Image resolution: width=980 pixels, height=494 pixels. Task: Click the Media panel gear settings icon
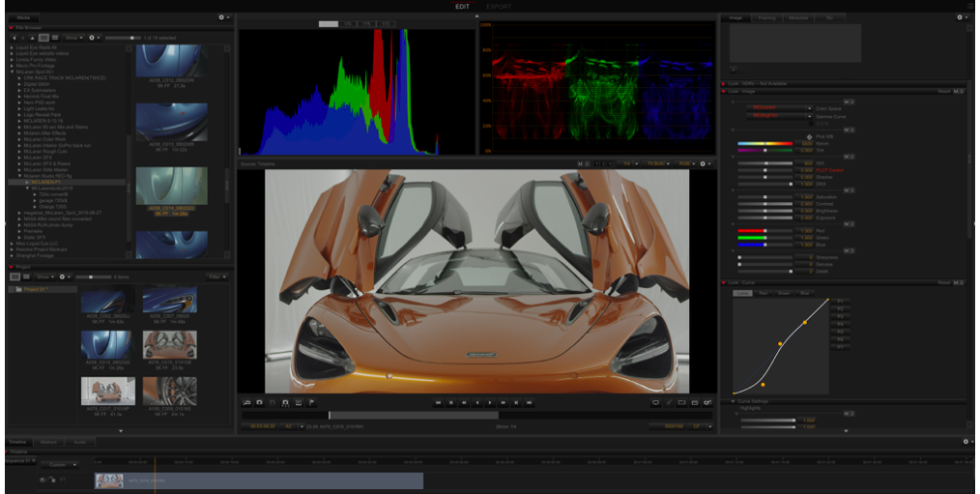coord(222,17)
